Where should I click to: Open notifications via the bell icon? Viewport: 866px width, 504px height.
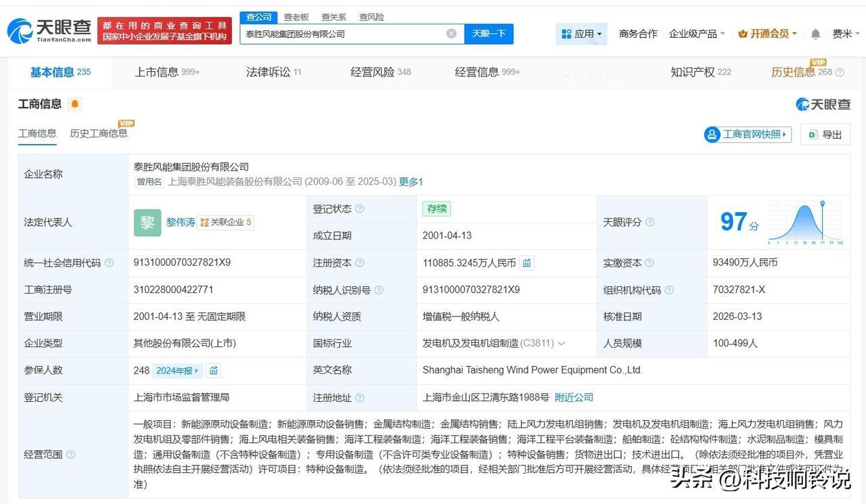tap(815, 34)
